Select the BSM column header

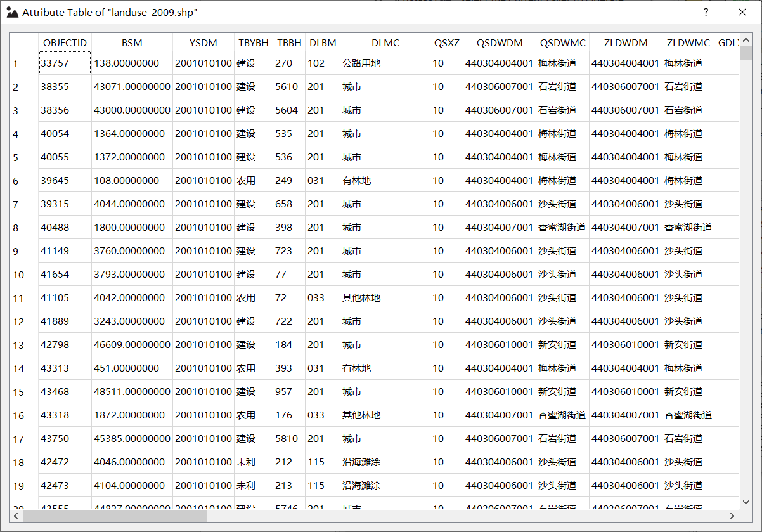(132, 43)
